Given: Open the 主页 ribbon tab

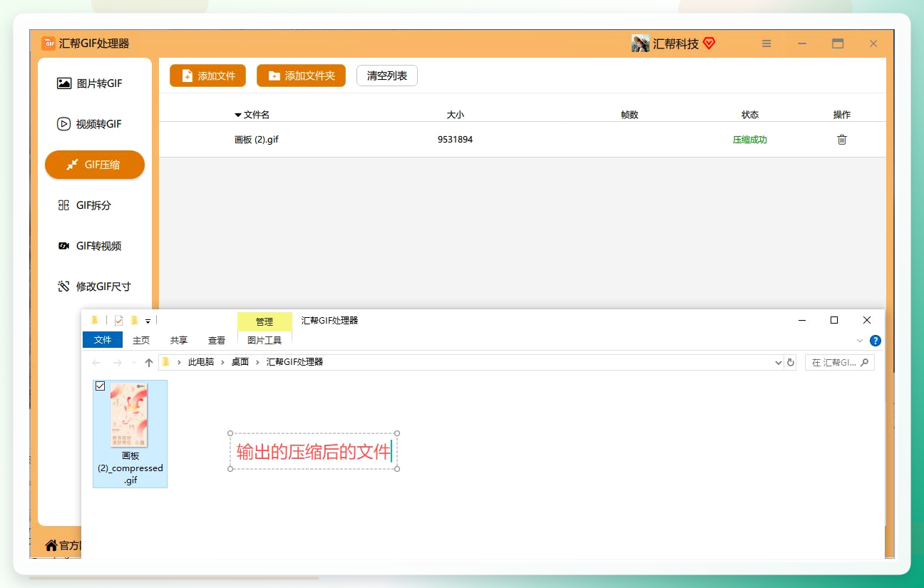Looking at the screenshot, I should [141, 340].
